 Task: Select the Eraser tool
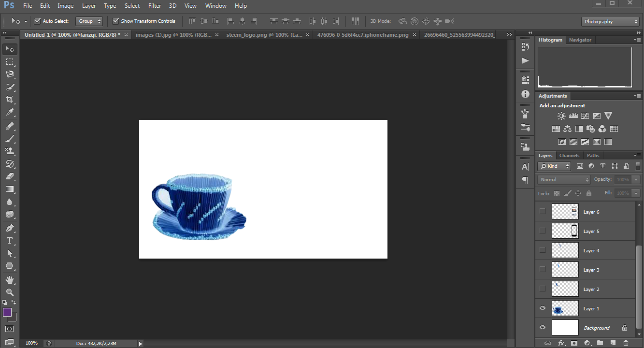click(10, 177)
